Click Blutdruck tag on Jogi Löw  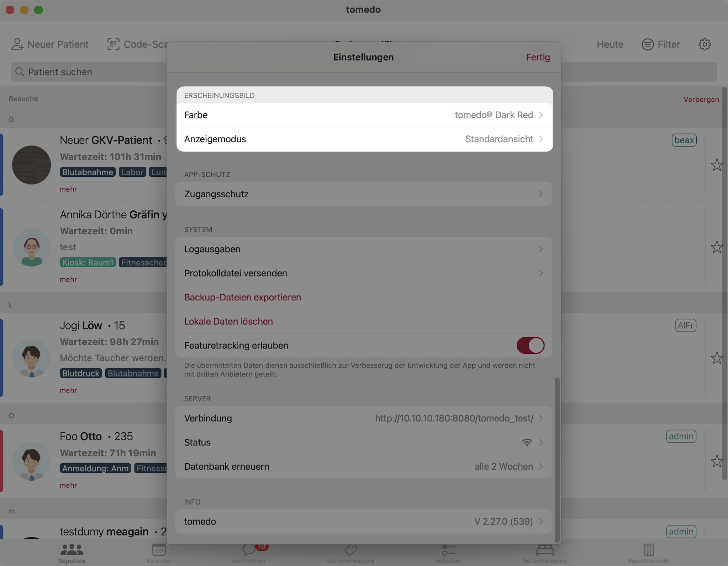tap(81, 373)
